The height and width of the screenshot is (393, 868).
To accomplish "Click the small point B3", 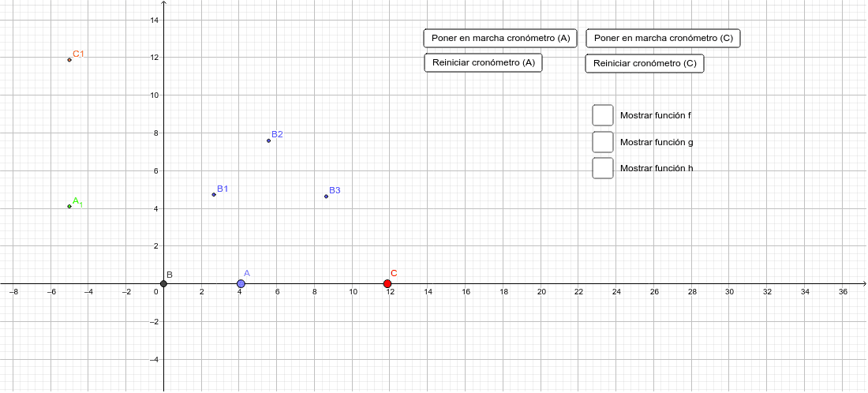I will [x=326, y=196].
